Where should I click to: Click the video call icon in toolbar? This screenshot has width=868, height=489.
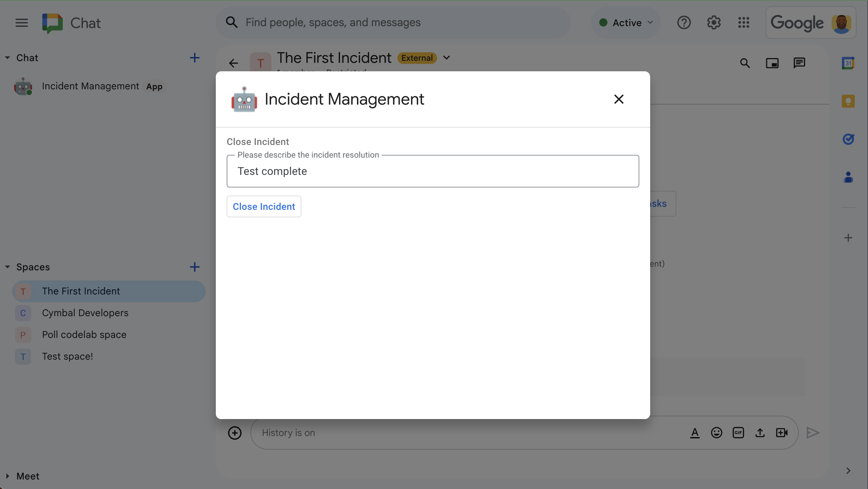pyautogui.click(x=782, y=432)
